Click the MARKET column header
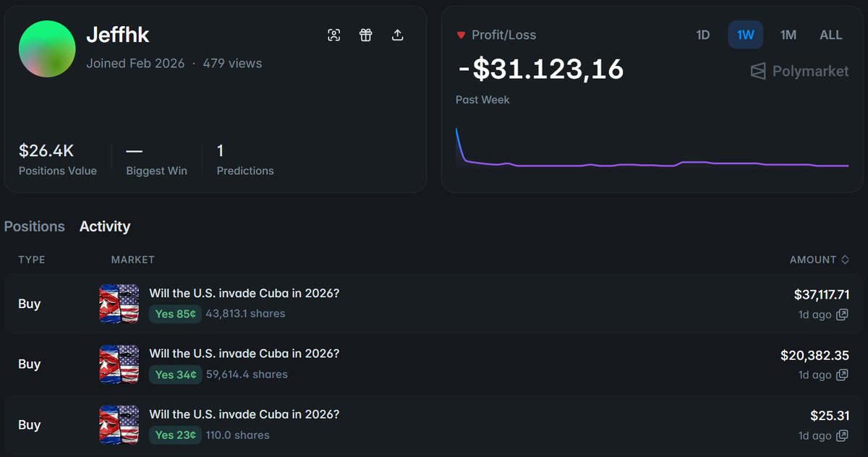The height and width of the screenshot is (457, 868). click(133, 260)
